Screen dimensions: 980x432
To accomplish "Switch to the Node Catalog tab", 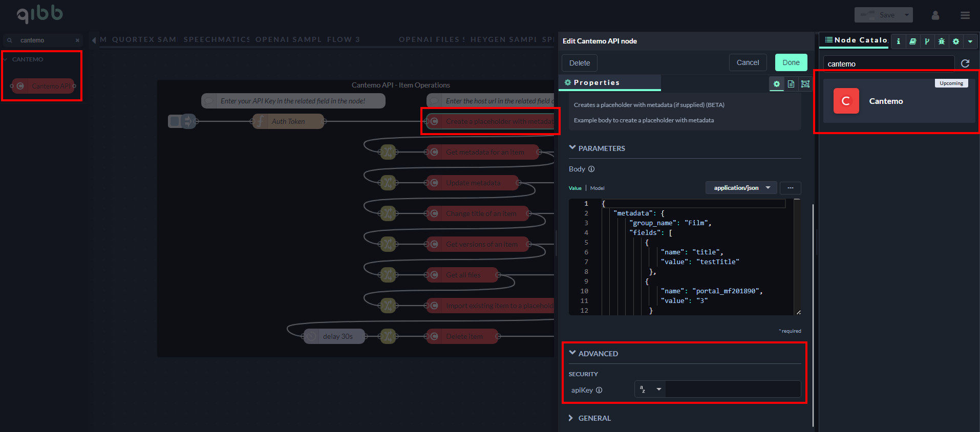I will (856, 40).
